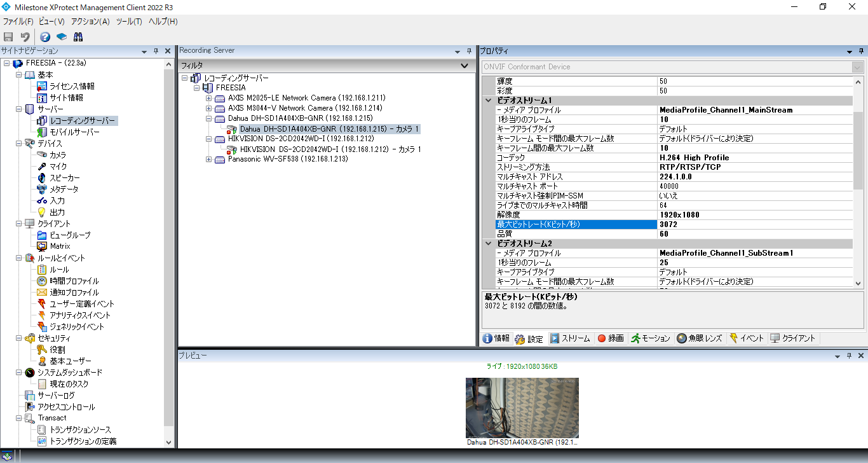Select ルール node
This screenshot has width=868, height=463.
click(59, 270)
